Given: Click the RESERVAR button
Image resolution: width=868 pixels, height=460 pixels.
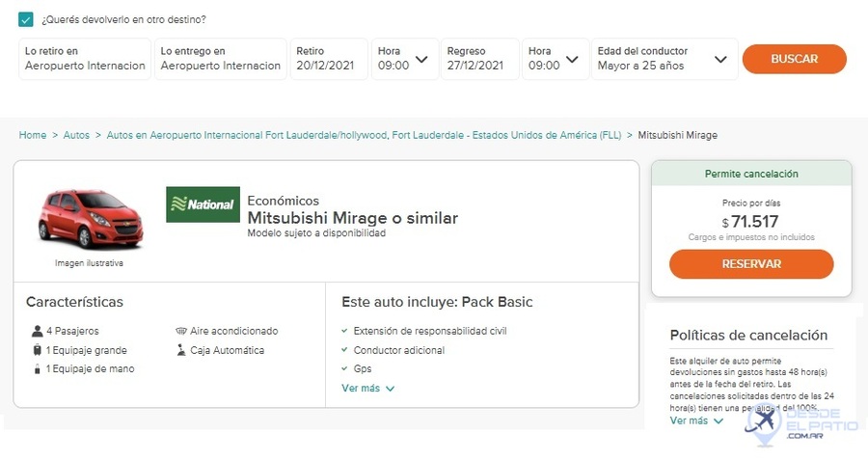Looking at the screenshot, I should (751, 264).
